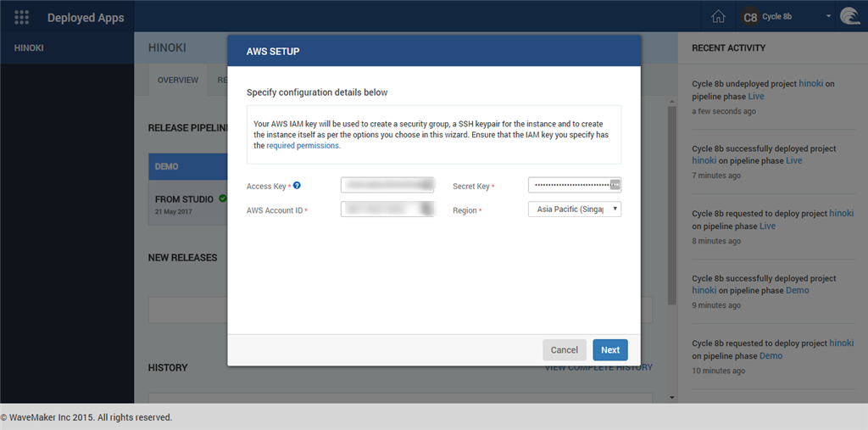The image size is (868, 430).
Task: Click the C8 user avatar
Action: [x=750, y=17]
